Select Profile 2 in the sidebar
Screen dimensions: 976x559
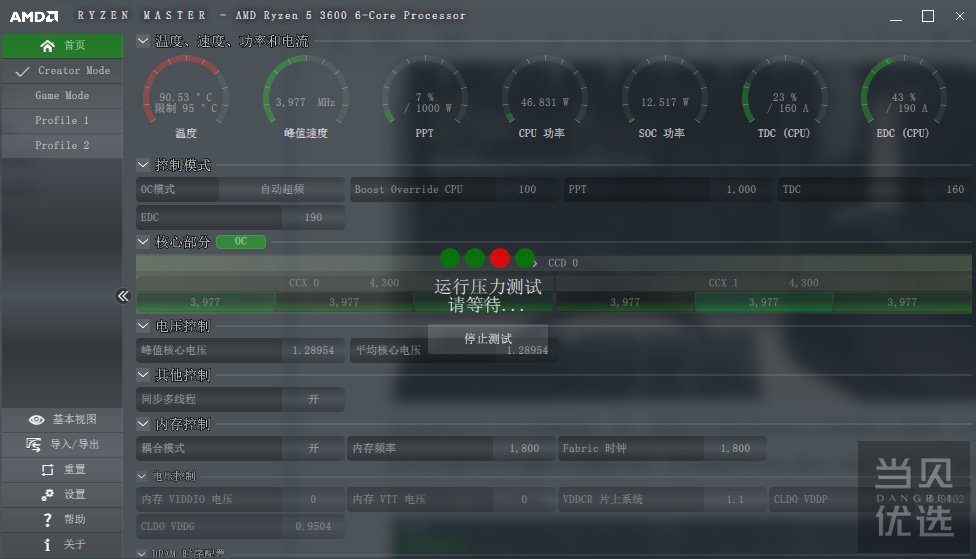tap(62, 145)
